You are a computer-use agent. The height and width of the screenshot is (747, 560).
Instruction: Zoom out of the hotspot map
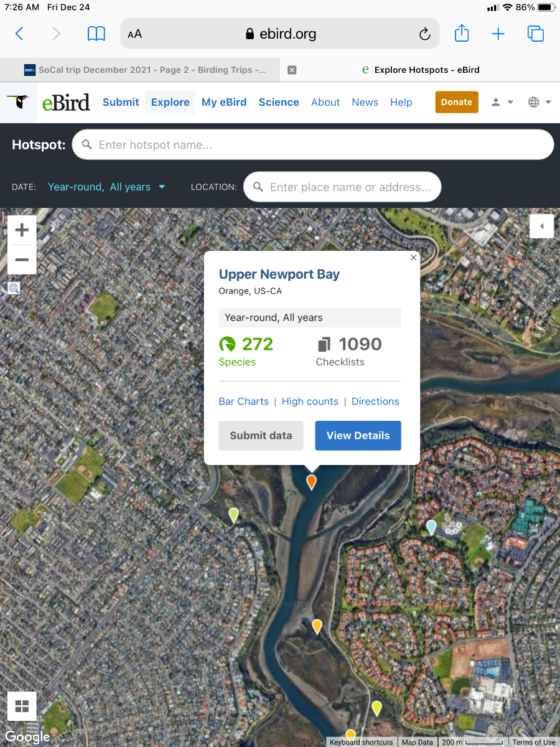[x=22, y=260]
